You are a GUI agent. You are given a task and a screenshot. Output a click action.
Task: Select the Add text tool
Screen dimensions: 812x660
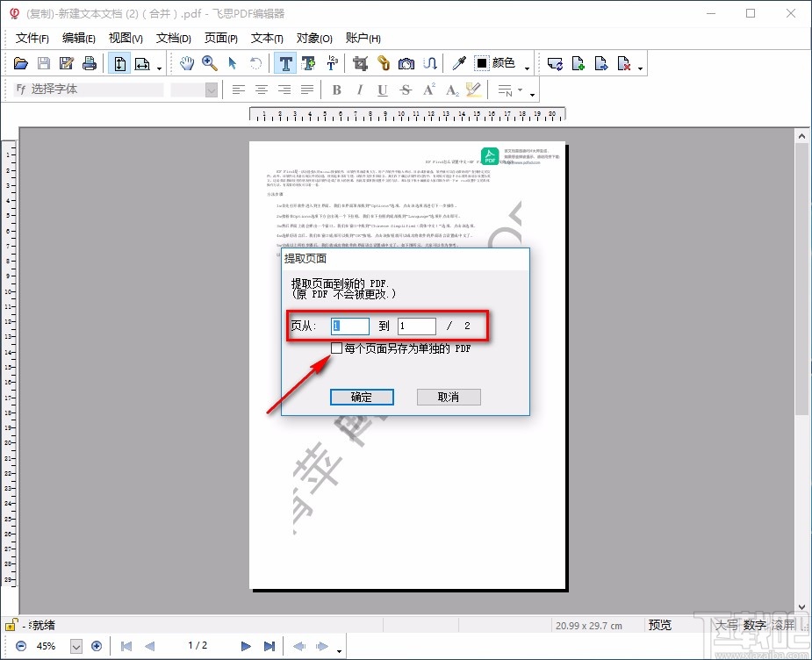[309, 64]
